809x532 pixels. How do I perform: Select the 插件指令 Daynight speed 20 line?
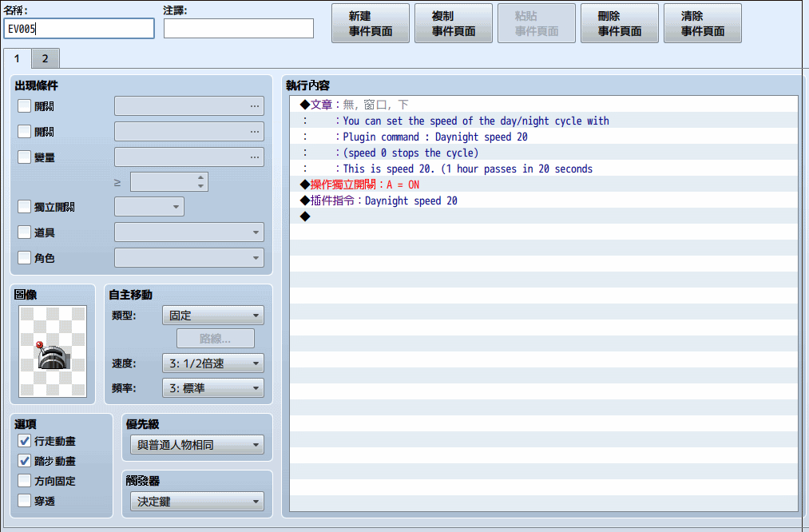coord(544,200)
